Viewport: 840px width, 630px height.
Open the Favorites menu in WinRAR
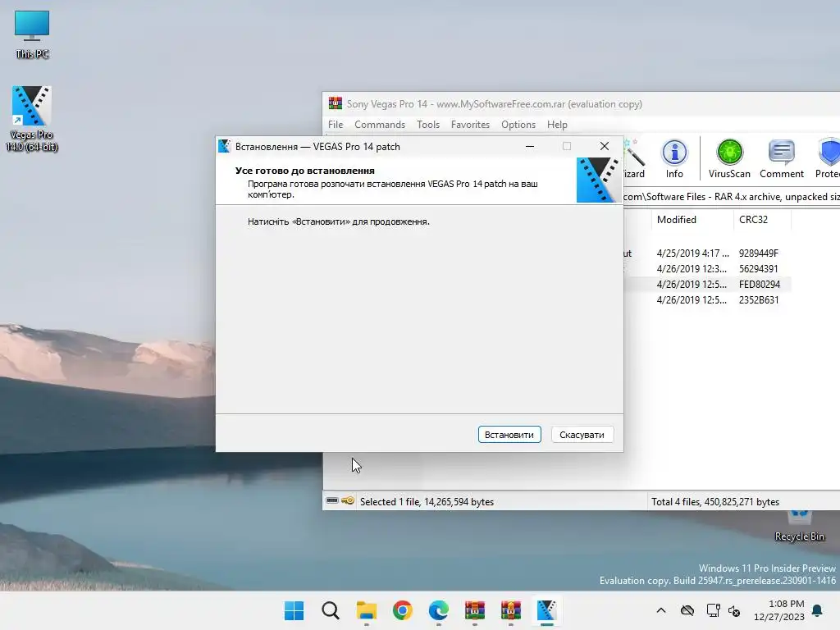(470, 125)
